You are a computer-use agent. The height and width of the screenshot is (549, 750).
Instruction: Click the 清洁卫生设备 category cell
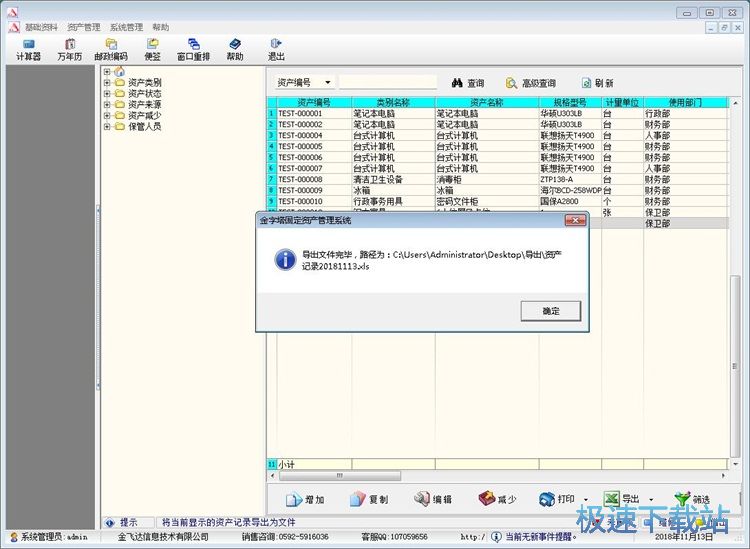point(393,179)
